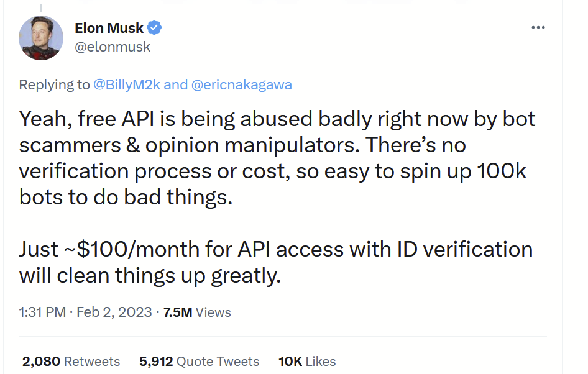Click the '1:31 PM' tweet time
Viewport: 588px width, 374px height.
(42, 312)
